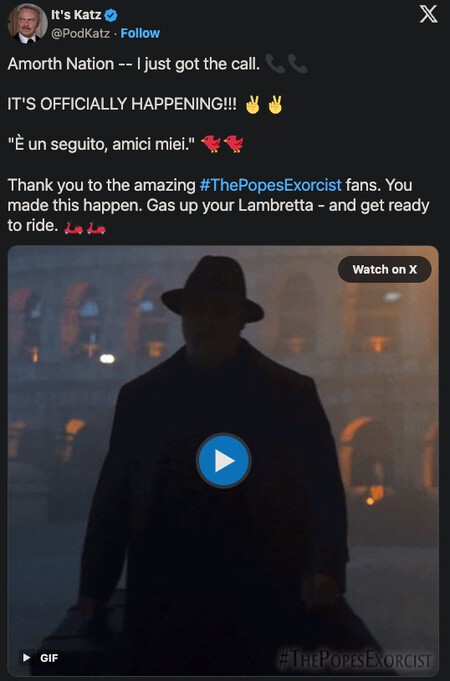Open the It's Katz display name
The image size is (450, 681).
pyautogui.click(x=76, y=15)
